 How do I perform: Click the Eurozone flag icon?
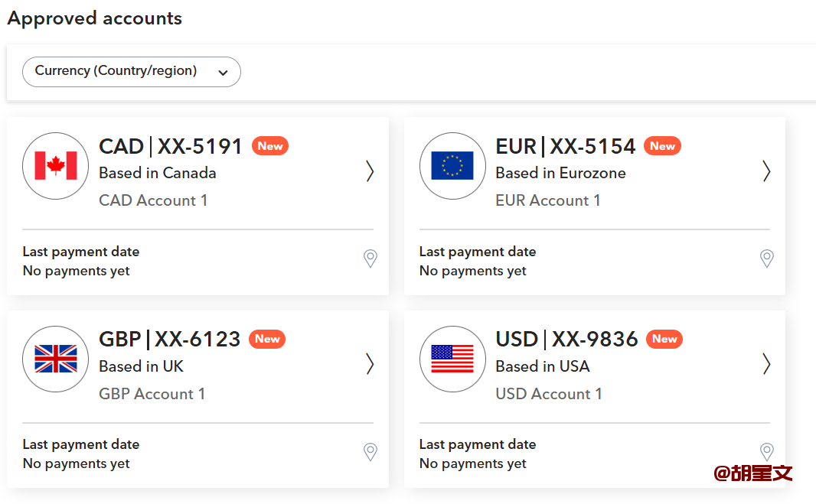tap(452, 166)
